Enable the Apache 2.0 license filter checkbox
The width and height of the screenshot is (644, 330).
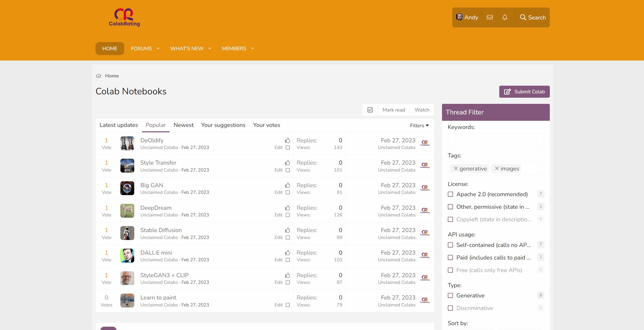pos(450,194)
